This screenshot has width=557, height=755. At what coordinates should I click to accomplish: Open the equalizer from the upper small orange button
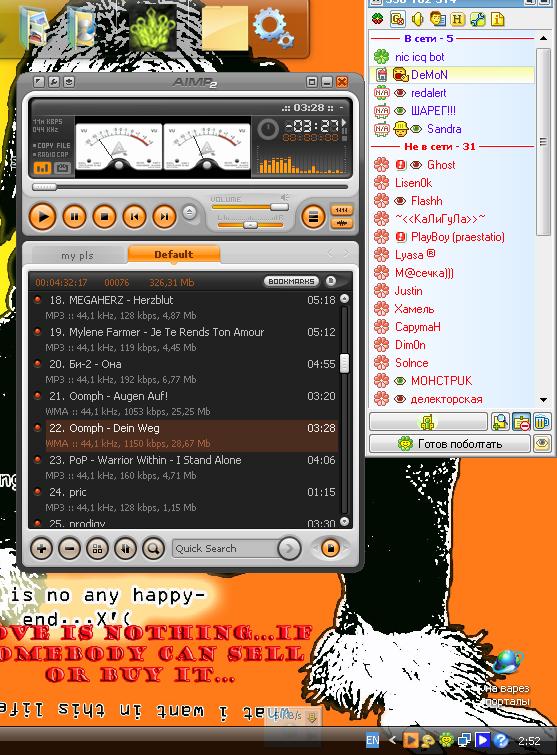(341, 210)
